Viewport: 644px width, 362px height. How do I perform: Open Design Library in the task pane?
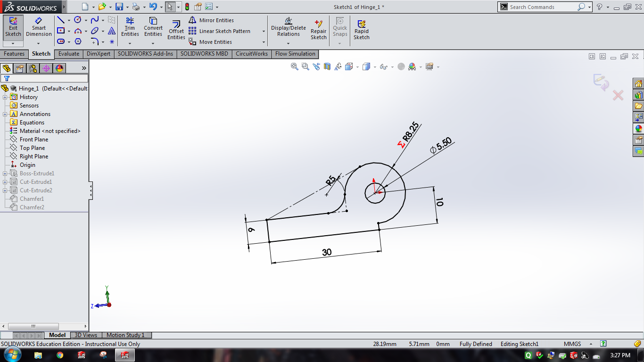[639, 95]
